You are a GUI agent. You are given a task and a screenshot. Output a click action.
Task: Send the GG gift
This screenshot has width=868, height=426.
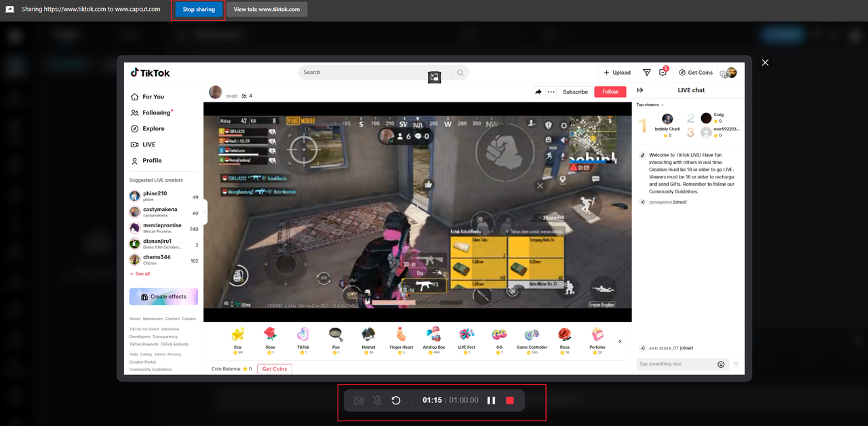point(499,341)
